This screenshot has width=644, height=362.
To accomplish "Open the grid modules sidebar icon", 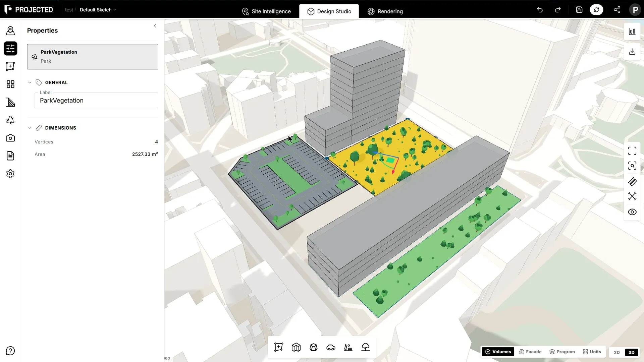I will (x=10, y=84).
